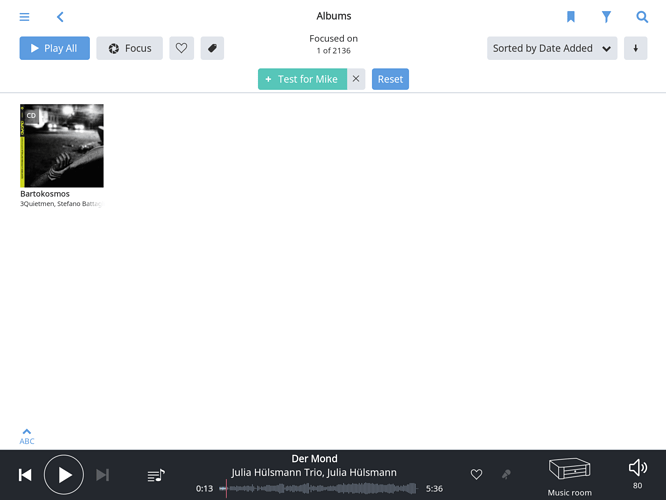This screenshot has height=500, width=666.
Task: Favorite the current track with heart icon
Action: coord(476,474)
